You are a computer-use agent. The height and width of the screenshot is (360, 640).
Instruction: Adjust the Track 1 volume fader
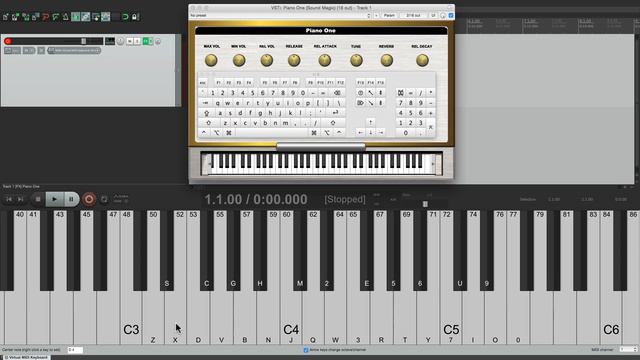[x=84, y=41]
